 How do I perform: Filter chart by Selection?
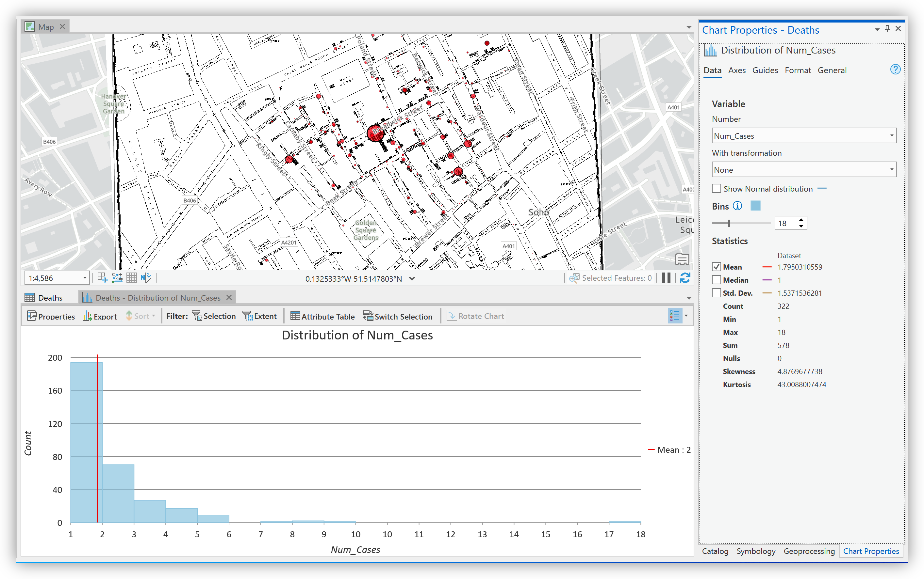click(214, 316)
